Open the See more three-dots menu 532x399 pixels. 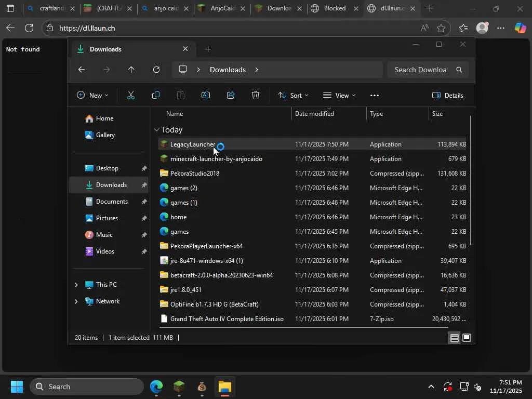click(374, 95)
